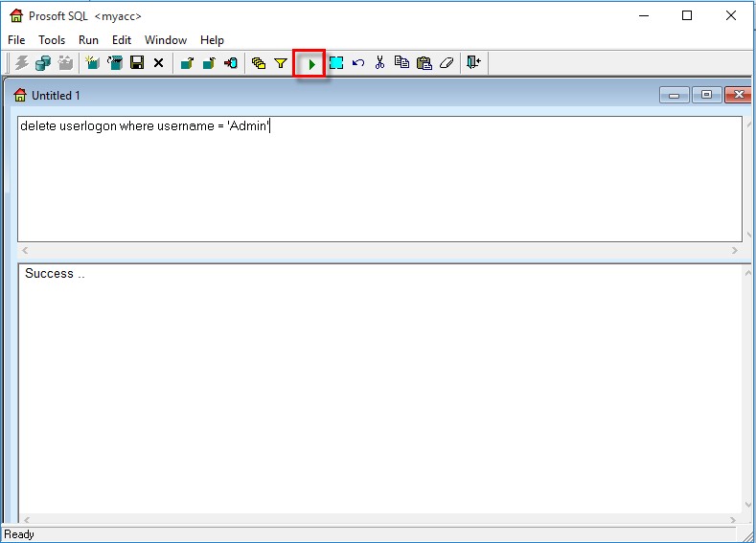Image resolution: width=756 pixels, height=543 pixels.
Task: Restore the Untitled 1 child window
Action: (707, 95)
